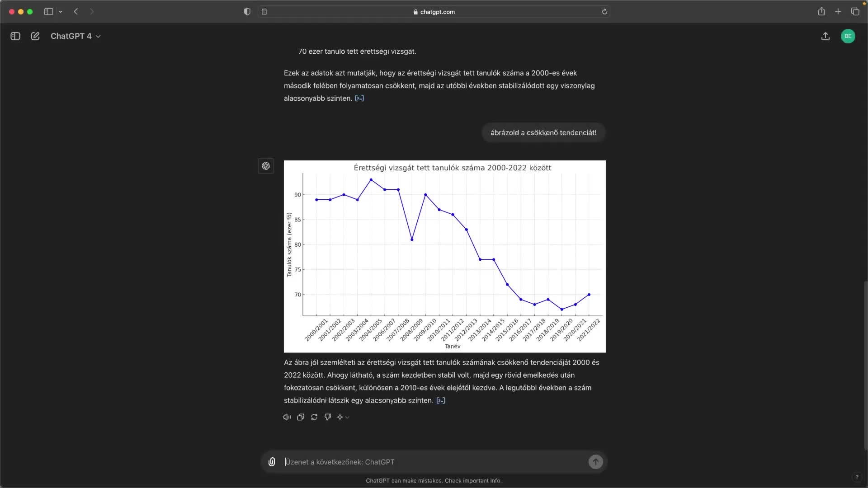Attach a file with the paperclip icon
Viewport: 868px width, 488px height.
(272, 462)
